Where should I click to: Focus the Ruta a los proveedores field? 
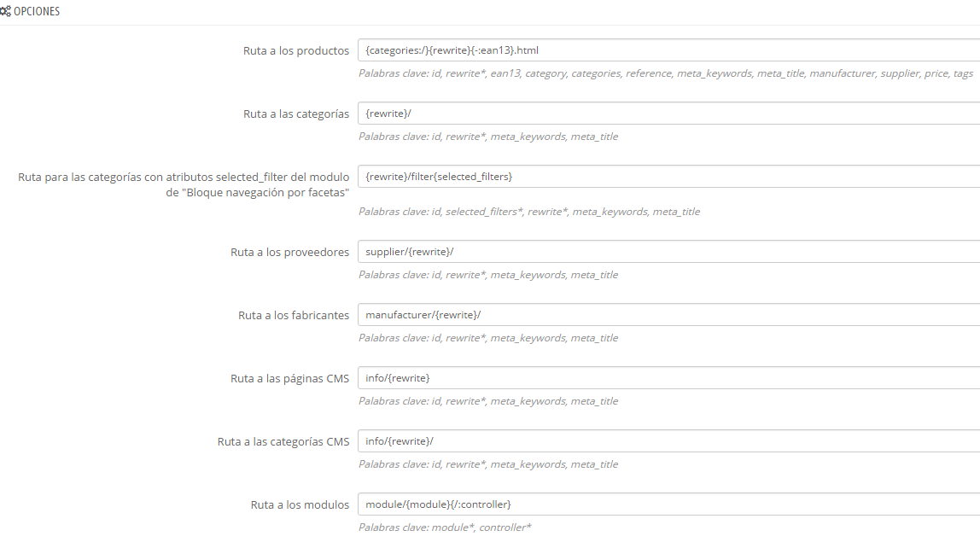(668, 251)
